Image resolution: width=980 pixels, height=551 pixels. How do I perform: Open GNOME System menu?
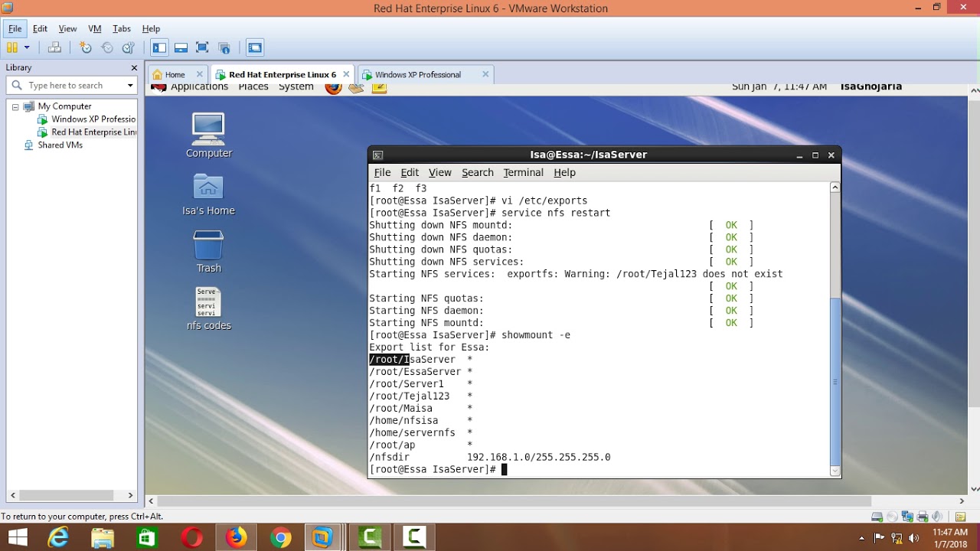296,87
